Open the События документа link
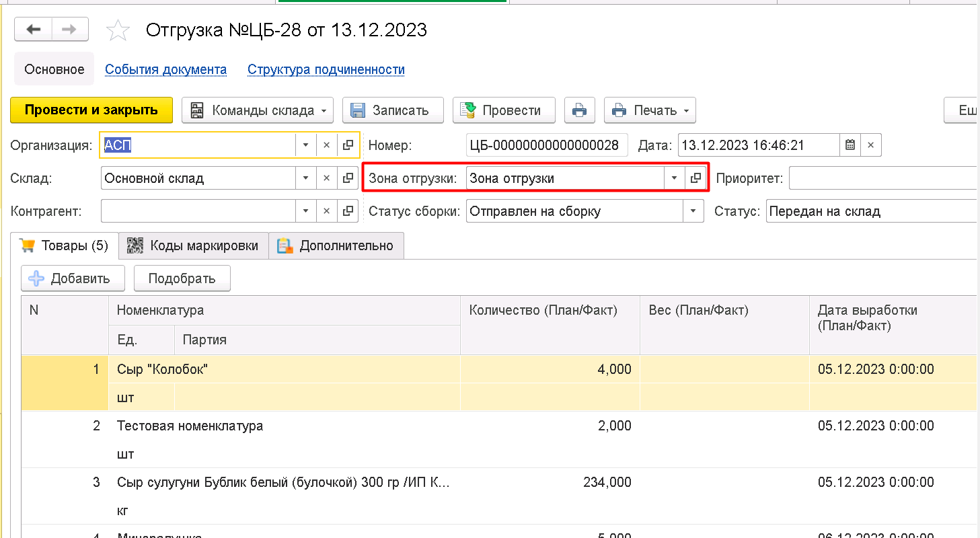 click(165, 69)
